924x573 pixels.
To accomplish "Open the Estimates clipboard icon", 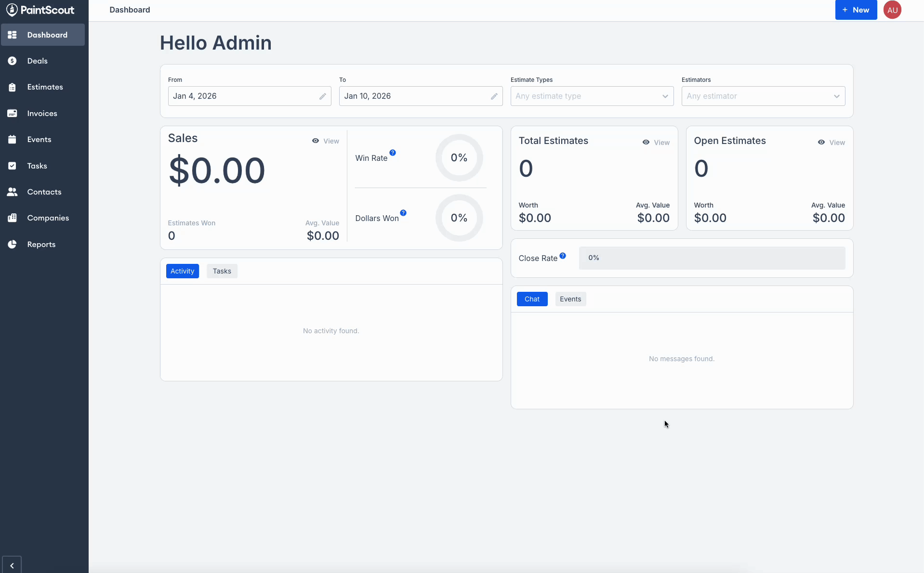I will [x=13, y=87].
